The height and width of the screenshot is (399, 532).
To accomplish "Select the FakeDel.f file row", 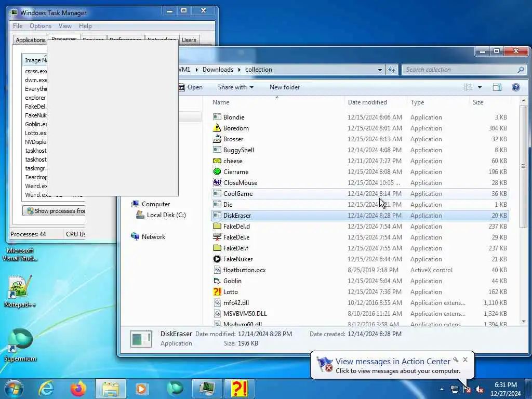I will point(360,248).
